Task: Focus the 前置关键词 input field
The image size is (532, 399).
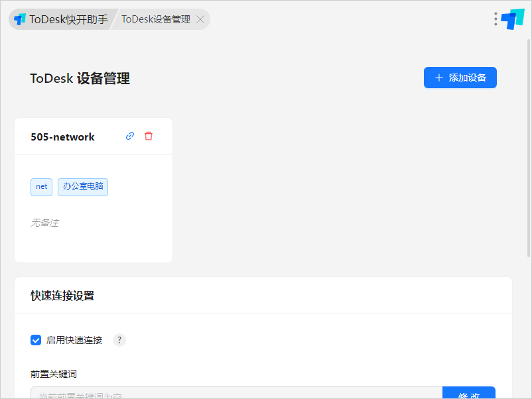Action: (237, 393)
